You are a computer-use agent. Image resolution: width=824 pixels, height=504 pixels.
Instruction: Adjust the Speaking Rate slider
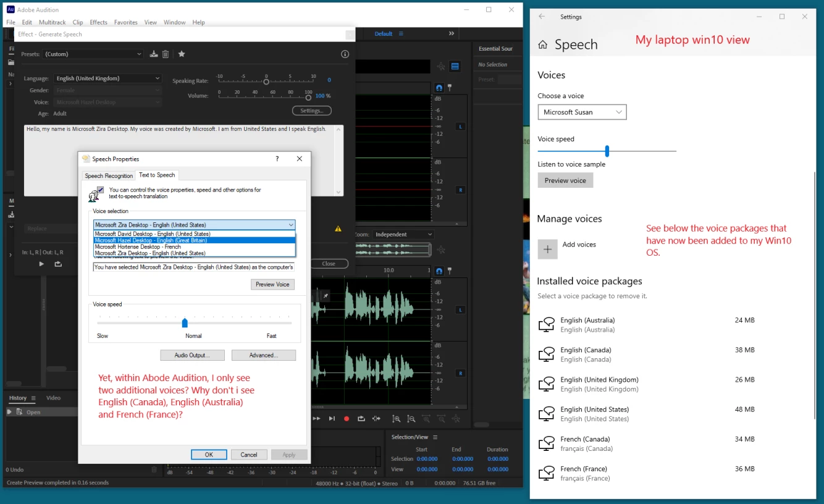point(266,81)
